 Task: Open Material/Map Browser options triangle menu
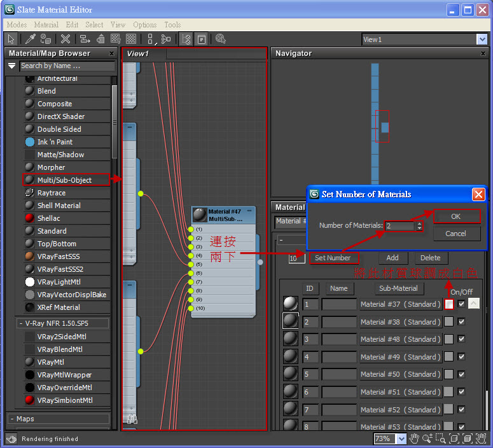pyautogui.click(x=11, y=66)
